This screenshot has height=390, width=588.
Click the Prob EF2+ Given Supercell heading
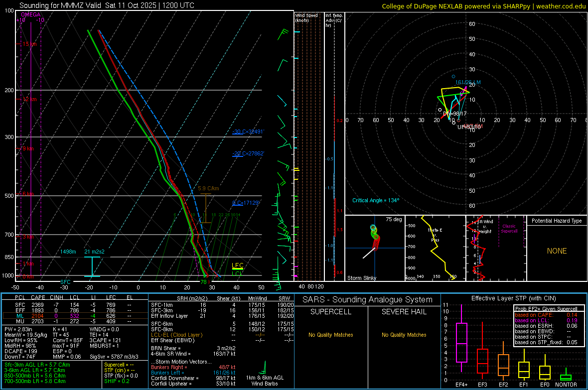pyautogui.click(x=546, y=309)
